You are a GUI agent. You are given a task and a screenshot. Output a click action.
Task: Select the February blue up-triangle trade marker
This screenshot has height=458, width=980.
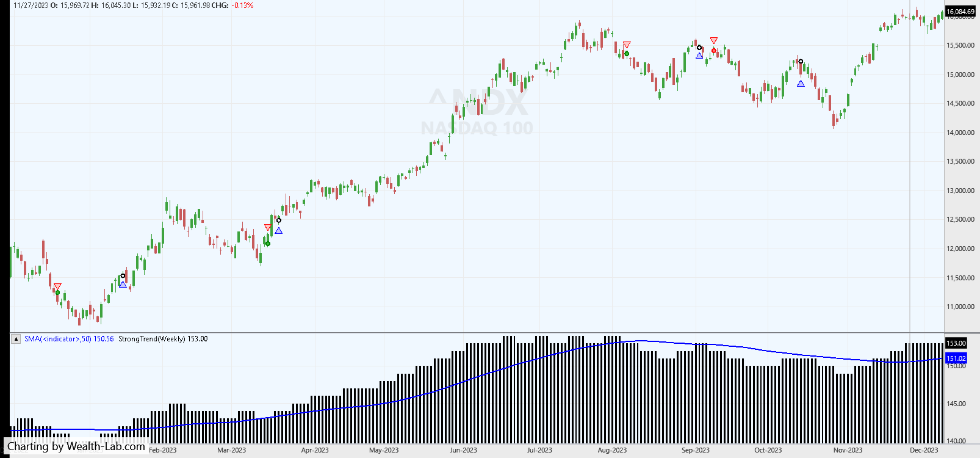pyautogui.click(x=123, y=285)
